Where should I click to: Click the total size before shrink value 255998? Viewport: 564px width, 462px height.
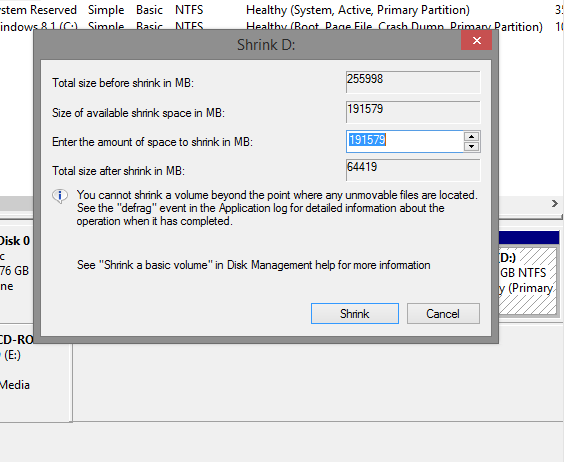tap(413, 82)
